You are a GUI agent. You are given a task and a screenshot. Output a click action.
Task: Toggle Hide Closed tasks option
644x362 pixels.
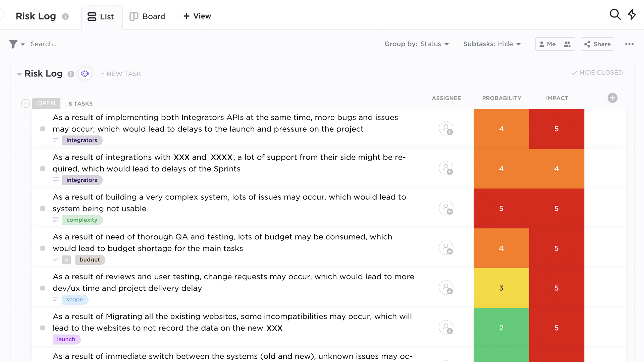pyautogui.click(x=597, y=73)
